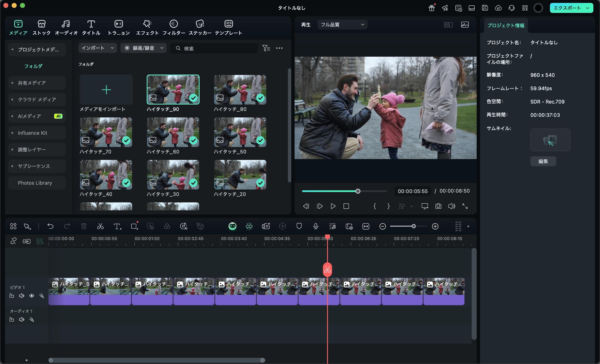Open the headset support icon
Viewport: 600px width, 364px height.
pyautogui.click(x=511, y=8)
